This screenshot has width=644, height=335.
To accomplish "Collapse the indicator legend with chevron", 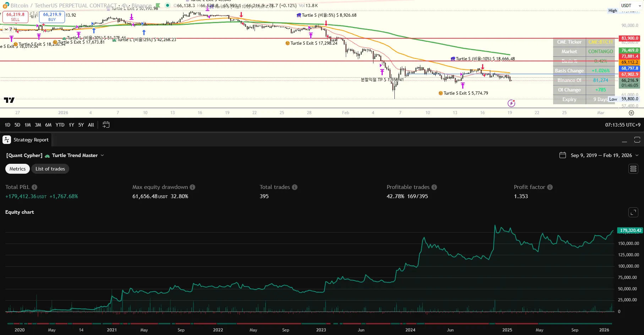I will [x=6, y=29].
